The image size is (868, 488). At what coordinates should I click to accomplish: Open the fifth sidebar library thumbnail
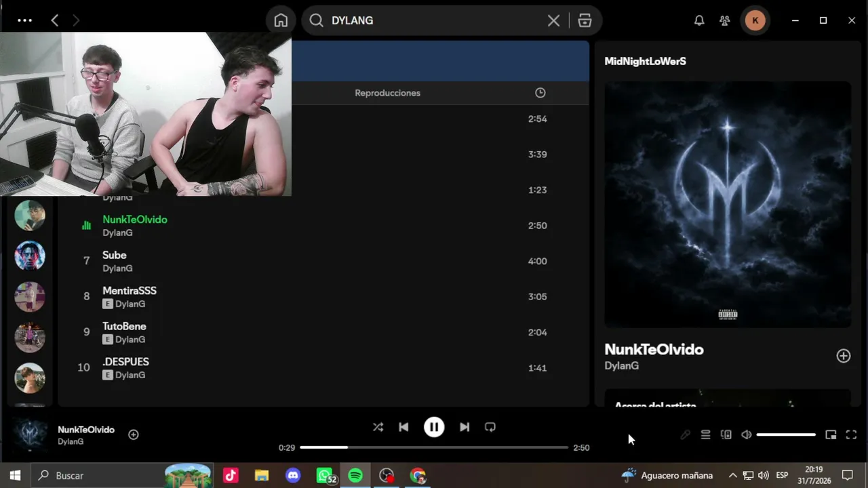(30, 378)
